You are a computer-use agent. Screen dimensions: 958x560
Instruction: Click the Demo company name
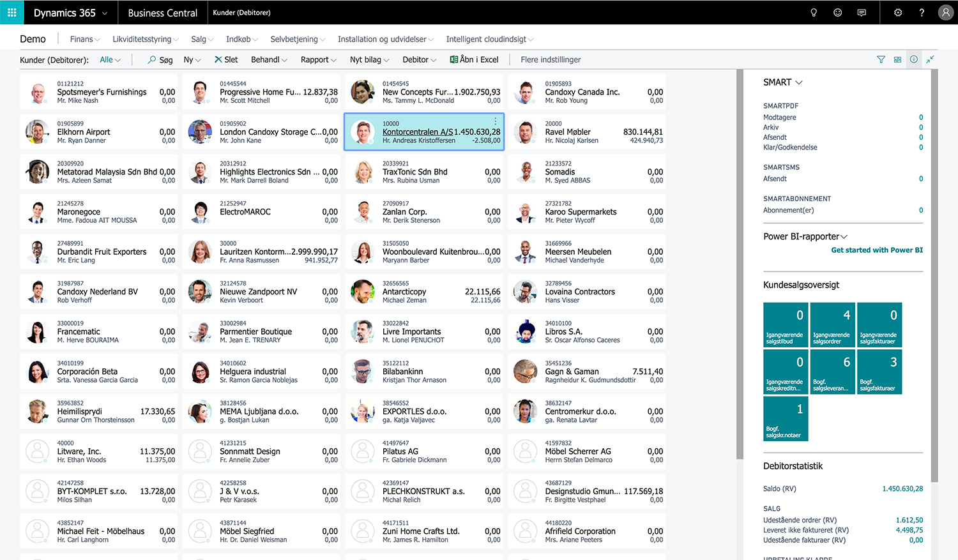(x=33, y=39)
